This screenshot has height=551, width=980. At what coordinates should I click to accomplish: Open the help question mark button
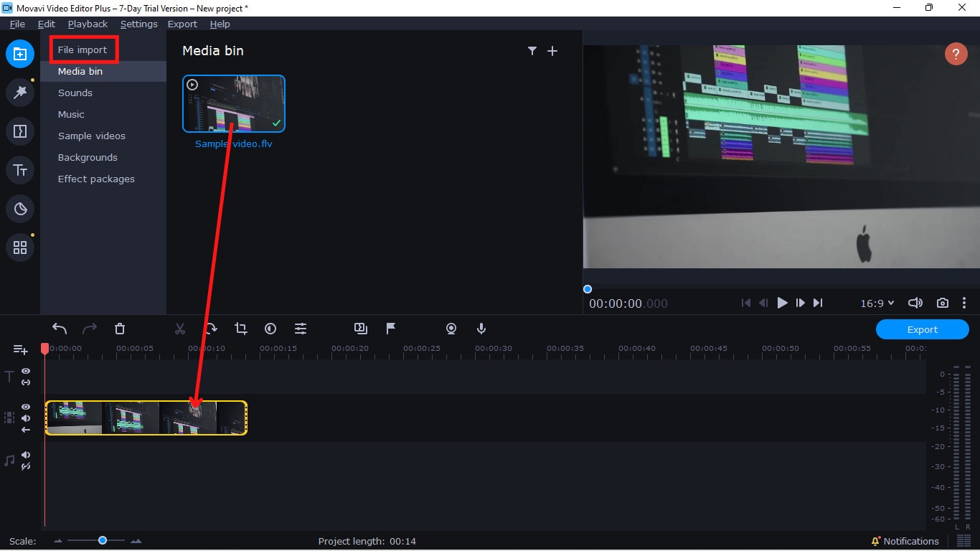[956, 54]
